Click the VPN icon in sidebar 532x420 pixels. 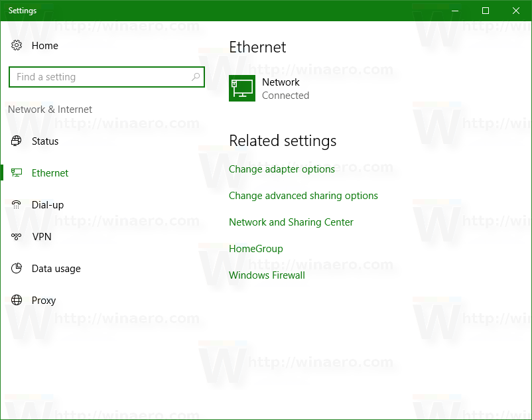tap(17, 236)
